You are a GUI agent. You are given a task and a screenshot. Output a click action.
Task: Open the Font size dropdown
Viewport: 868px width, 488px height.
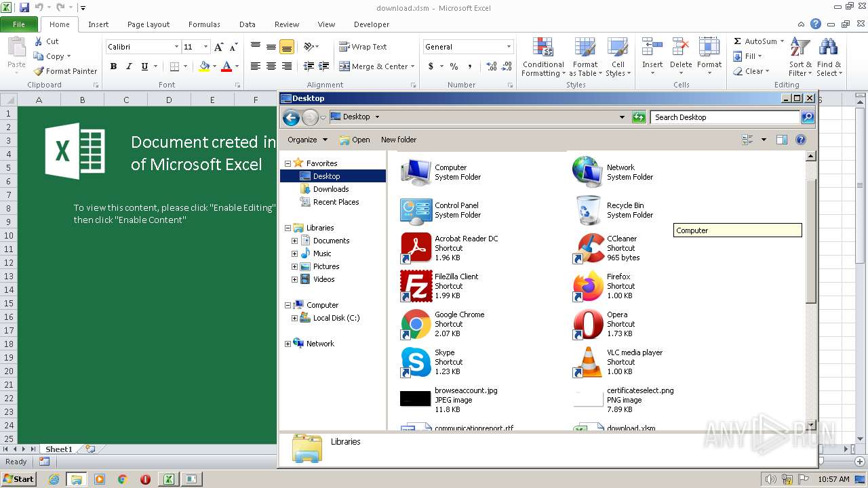205,47
